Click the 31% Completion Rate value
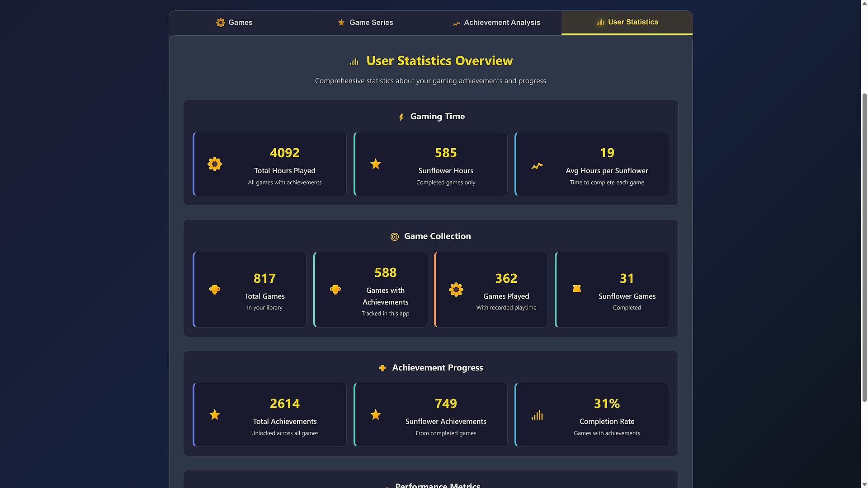The height and width of the screenshot is (488, 868). [607, 404]
